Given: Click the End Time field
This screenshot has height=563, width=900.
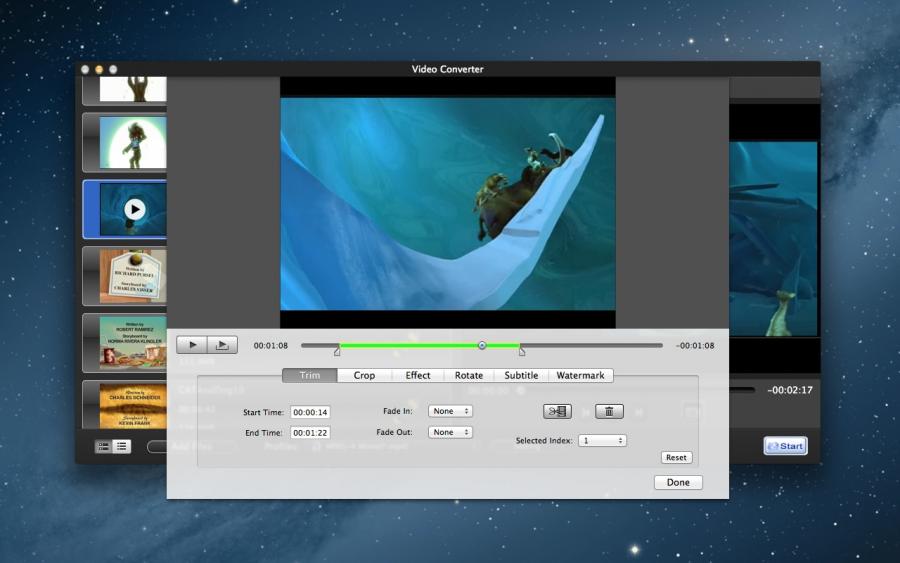Looking at the screenshot, I should click(x=310, y=433).
